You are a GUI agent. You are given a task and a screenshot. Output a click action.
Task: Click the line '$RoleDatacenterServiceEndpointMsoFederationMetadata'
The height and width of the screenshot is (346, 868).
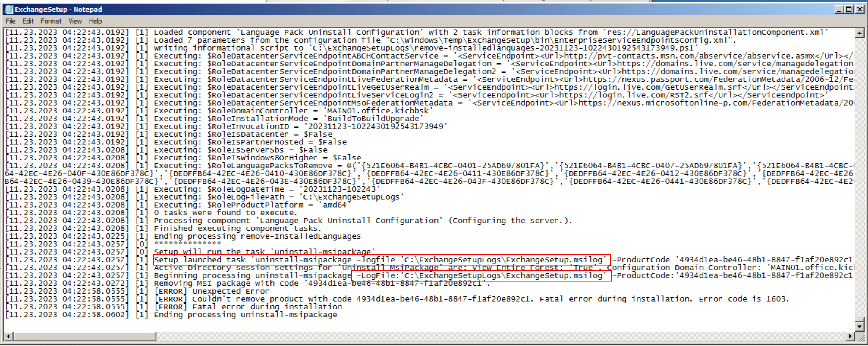point(429,103)
